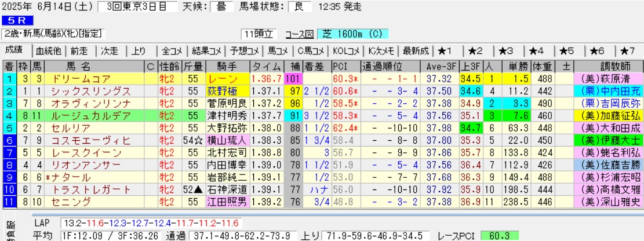Open the 全コメ comments tab
The width and height of the screenshot is (644, 241).
173,50
